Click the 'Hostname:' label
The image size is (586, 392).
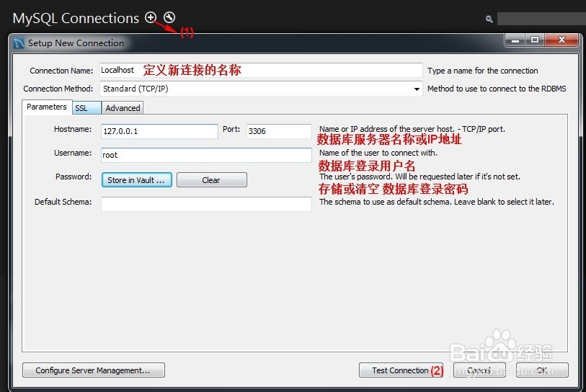[x=73, y=129]
